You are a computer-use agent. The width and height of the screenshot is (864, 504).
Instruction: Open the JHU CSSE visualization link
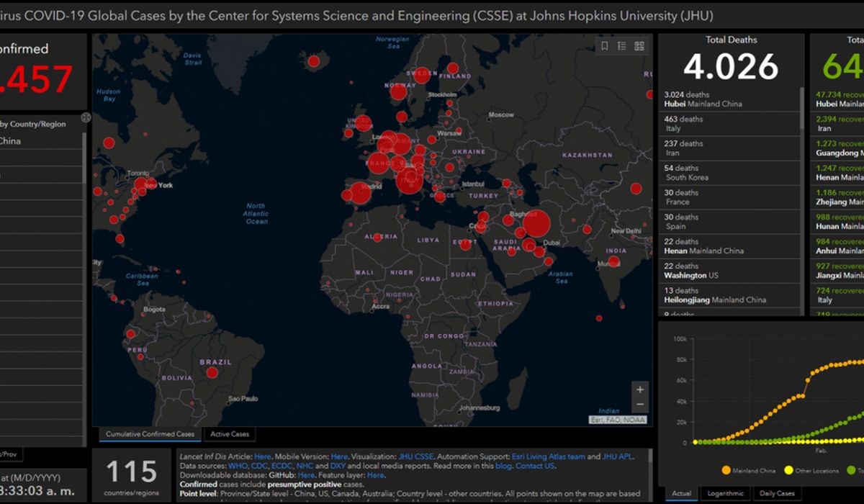click(x=415, y=456)
